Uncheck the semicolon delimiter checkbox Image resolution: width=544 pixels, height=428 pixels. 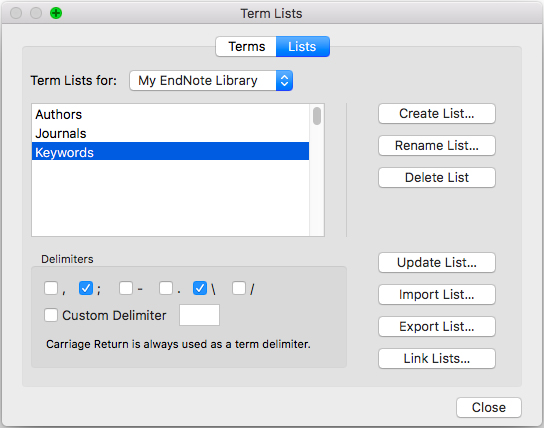click(86, 288)
